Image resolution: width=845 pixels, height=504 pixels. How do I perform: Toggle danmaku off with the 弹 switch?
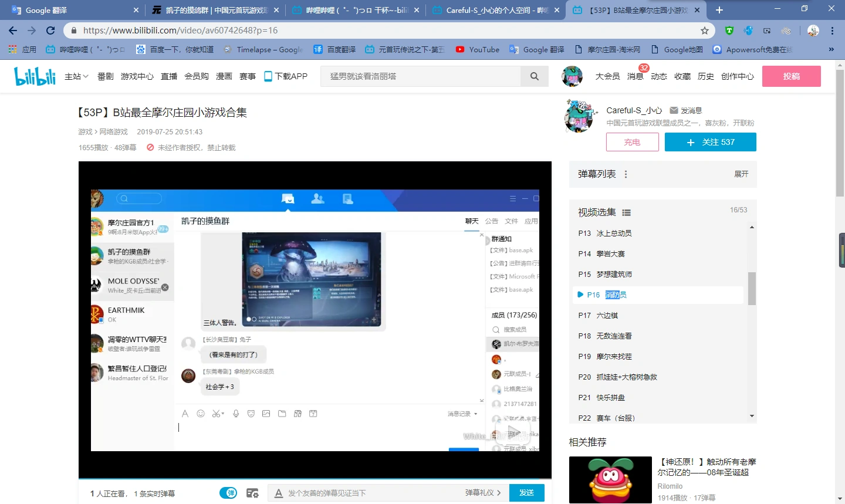pyautogui.click(x=228, y=493)
